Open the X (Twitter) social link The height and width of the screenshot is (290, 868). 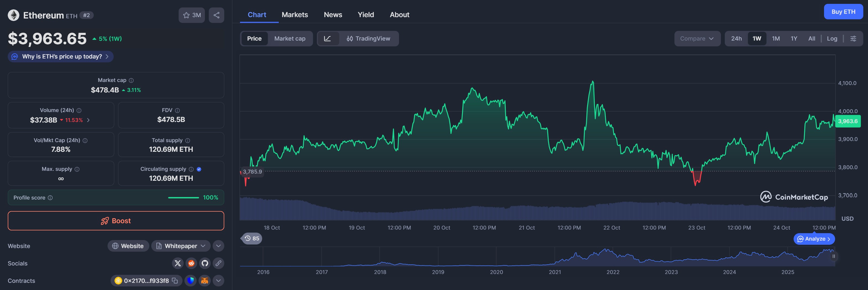click(178, 263)
